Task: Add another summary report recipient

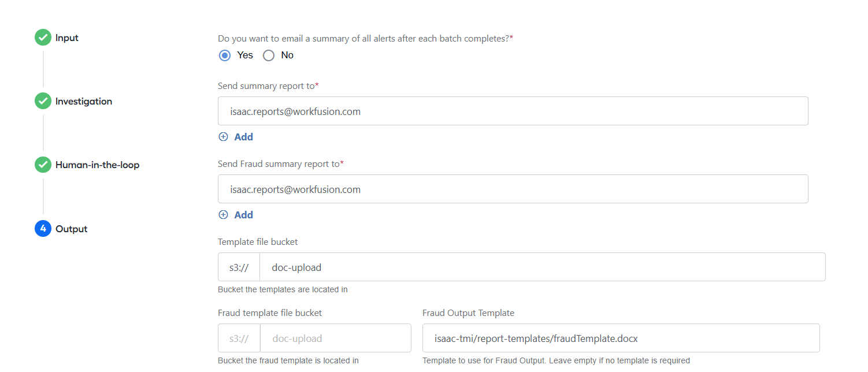Action: tap(243, 137)
